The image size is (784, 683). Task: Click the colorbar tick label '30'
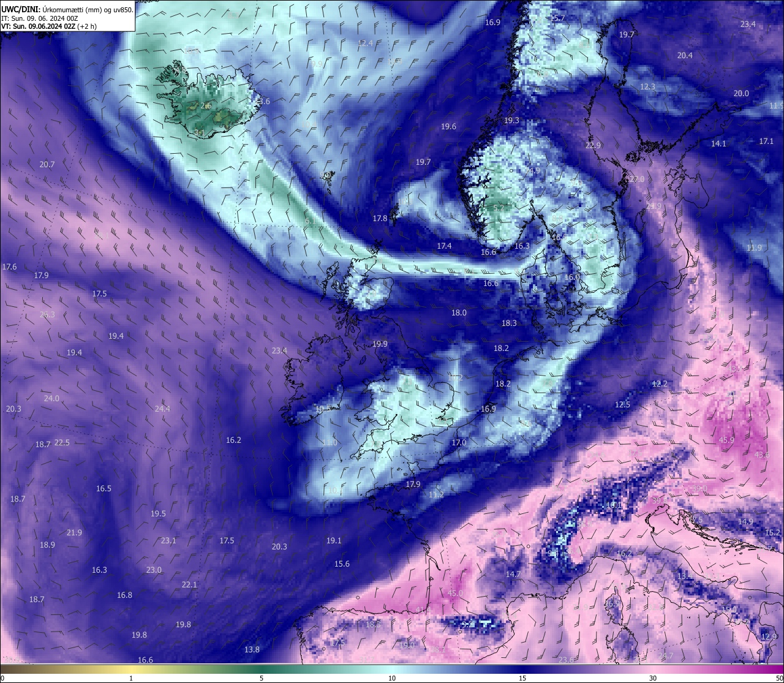click(653, 678)
